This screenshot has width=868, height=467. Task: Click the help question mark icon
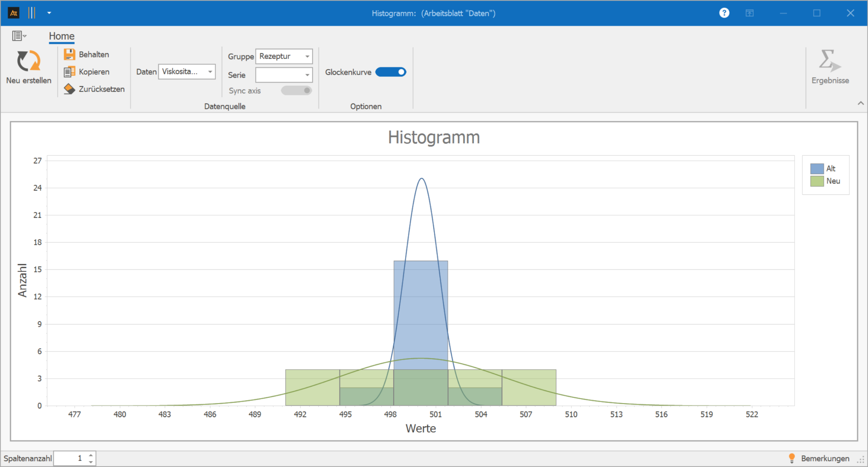click(724, 13)
